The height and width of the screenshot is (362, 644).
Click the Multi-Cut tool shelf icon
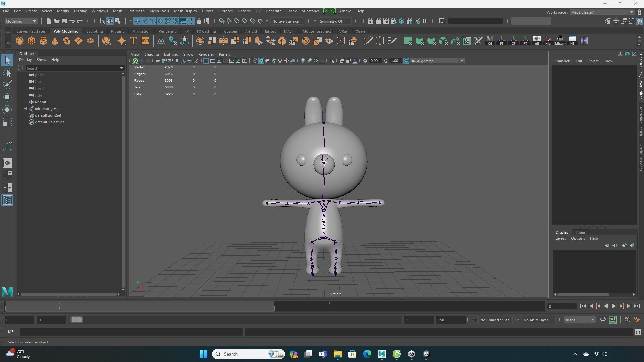[x=368, y=41]
